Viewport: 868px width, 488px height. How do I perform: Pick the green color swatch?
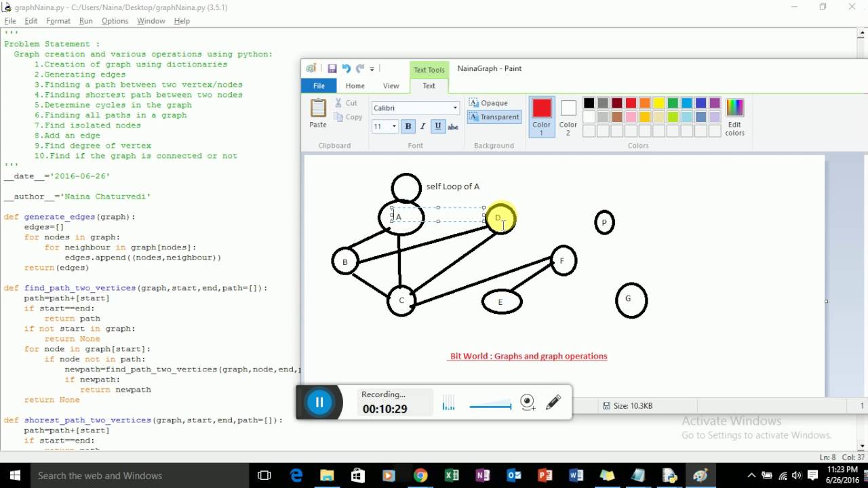[673, 103]
